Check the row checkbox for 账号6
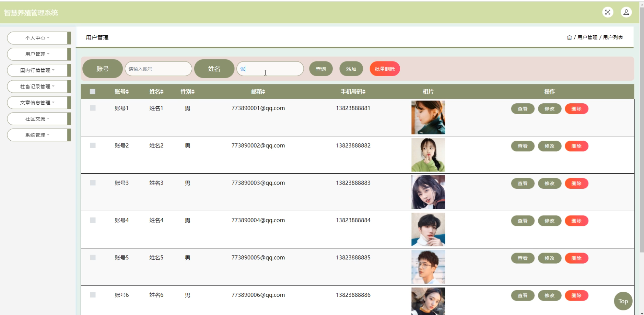The width and height of the screenshot is (644, 315). click(93, 295)
